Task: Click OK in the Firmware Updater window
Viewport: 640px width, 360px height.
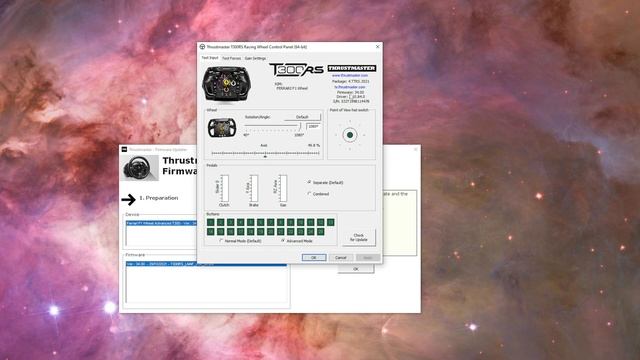Action: click(356, 269)
